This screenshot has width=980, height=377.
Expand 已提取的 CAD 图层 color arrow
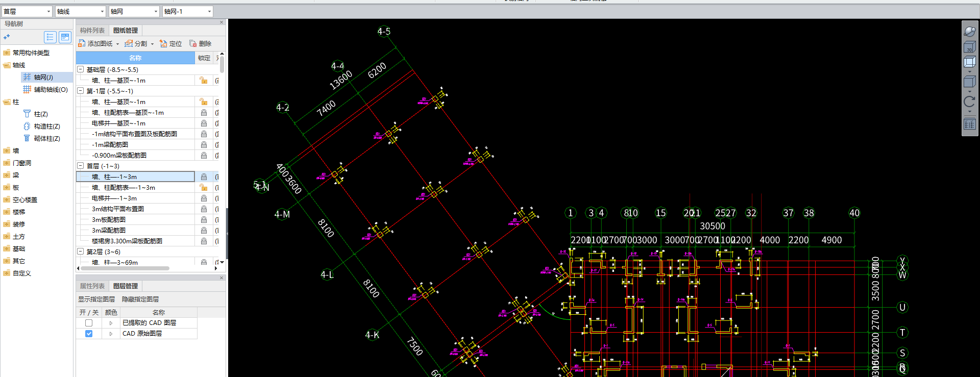point(111,323)
